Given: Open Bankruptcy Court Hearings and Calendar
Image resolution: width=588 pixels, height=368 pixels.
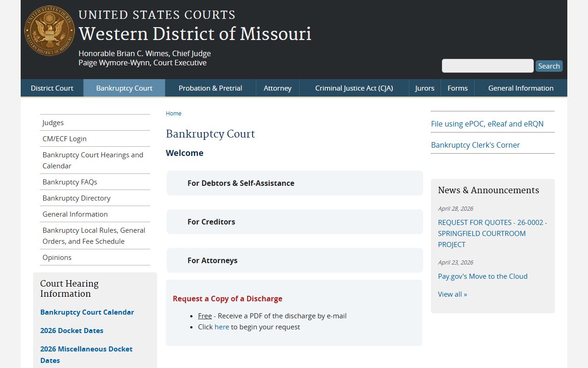Looking at the screenshot, I should (95, 160).
